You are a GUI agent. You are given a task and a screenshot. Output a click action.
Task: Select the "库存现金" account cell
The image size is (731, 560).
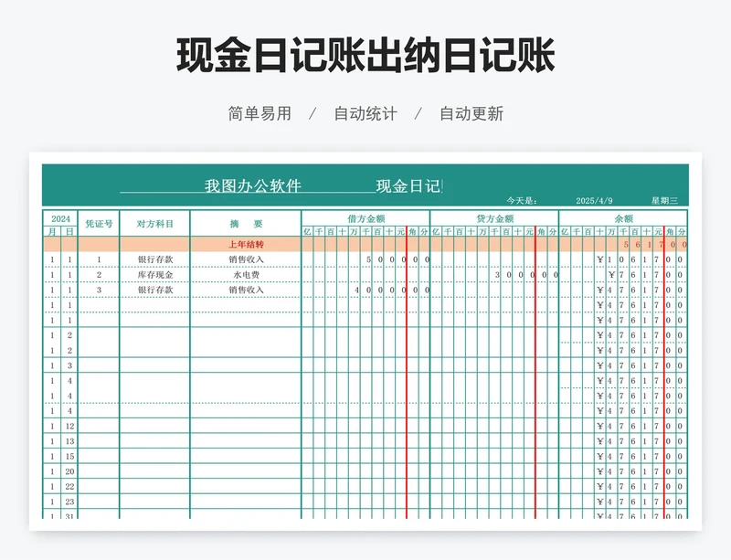pyautogui.click(x=155, y=275)
